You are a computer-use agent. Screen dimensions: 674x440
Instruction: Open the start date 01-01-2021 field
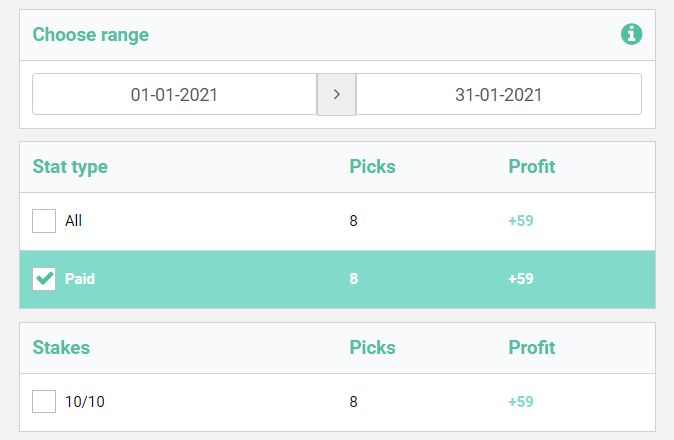tap(175, 95)
